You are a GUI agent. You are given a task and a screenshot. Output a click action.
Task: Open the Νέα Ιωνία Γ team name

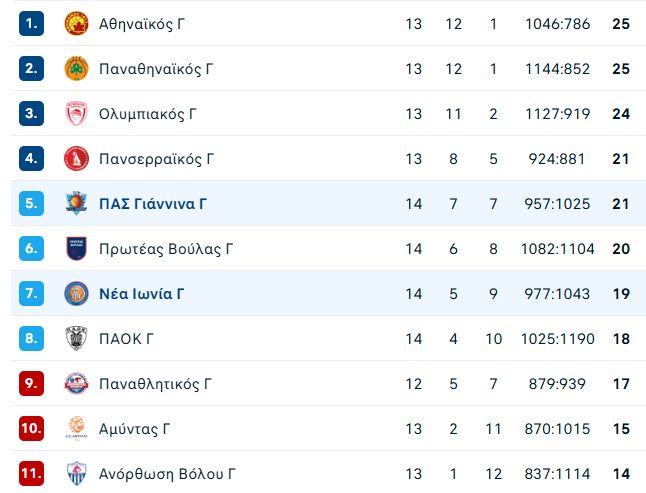point(141,294)
